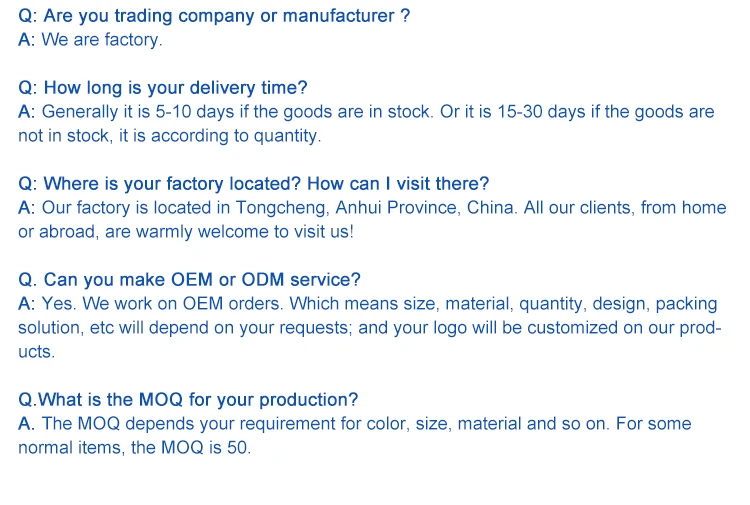Click the 'MOQ depends your requirement' answer line
The image size is (750, 505).
tap(354, 424)
